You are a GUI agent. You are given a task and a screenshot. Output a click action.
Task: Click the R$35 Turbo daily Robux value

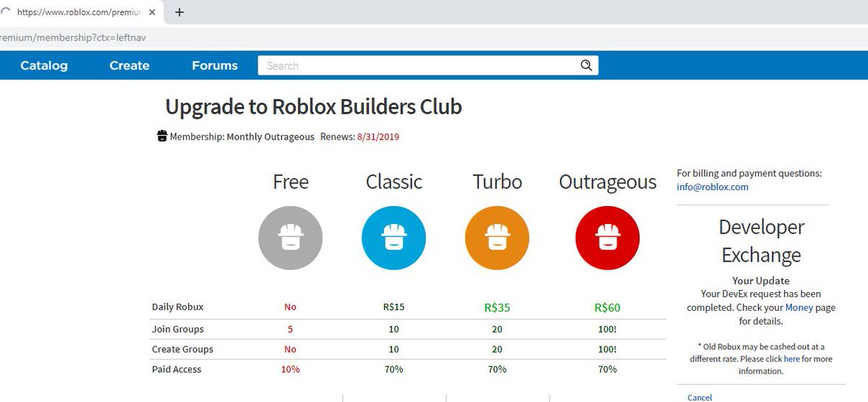(497, 307)
